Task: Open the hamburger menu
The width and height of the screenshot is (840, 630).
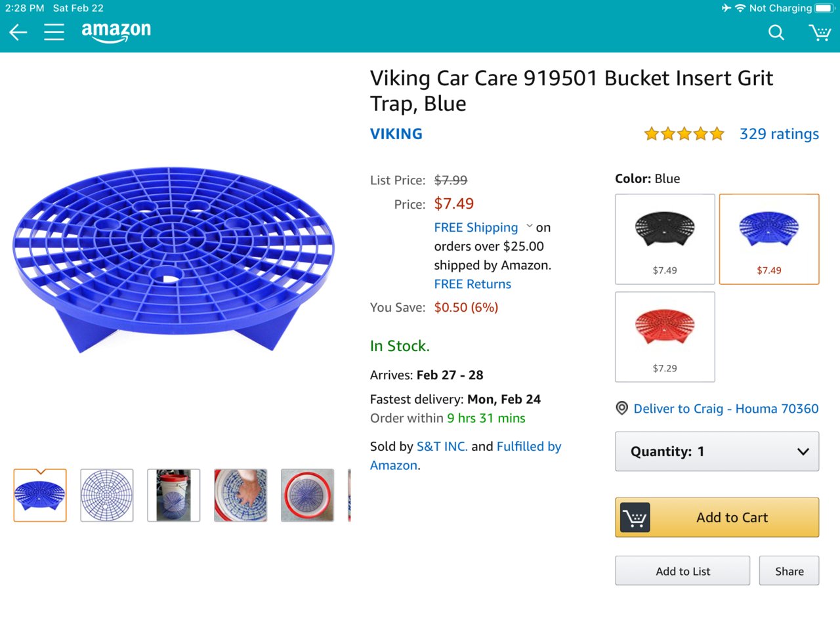Action: (x=54, y=32)
